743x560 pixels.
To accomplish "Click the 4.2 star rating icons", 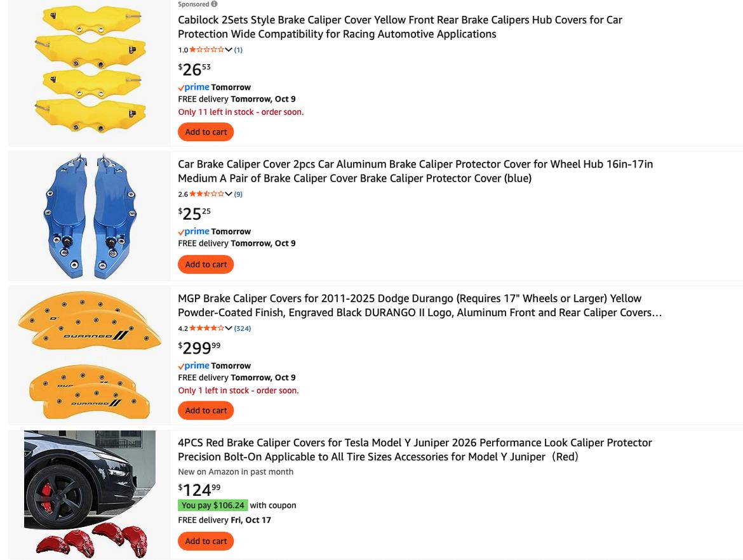I will coord(206,328).
